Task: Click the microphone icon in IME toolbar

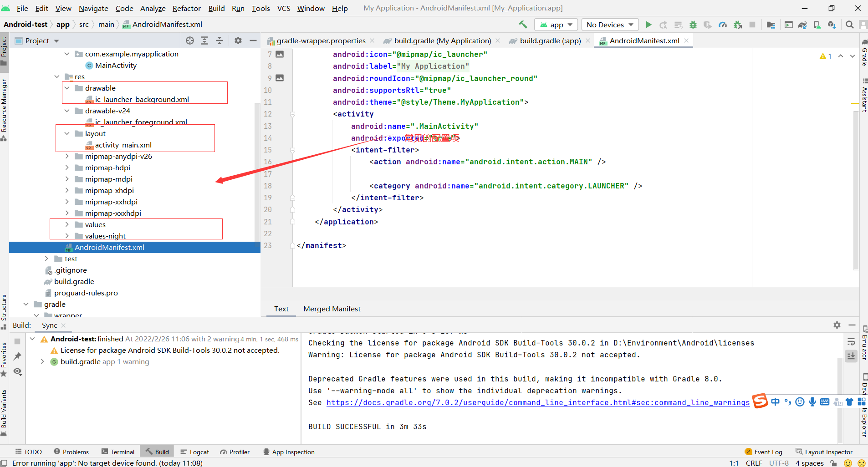Action: click(812, 401)
